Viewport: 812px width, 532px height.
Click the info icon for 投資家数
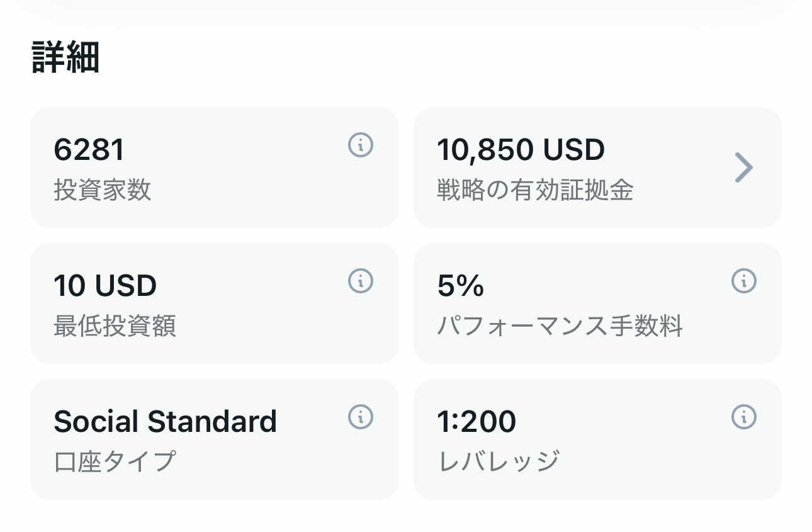[361, 145]
